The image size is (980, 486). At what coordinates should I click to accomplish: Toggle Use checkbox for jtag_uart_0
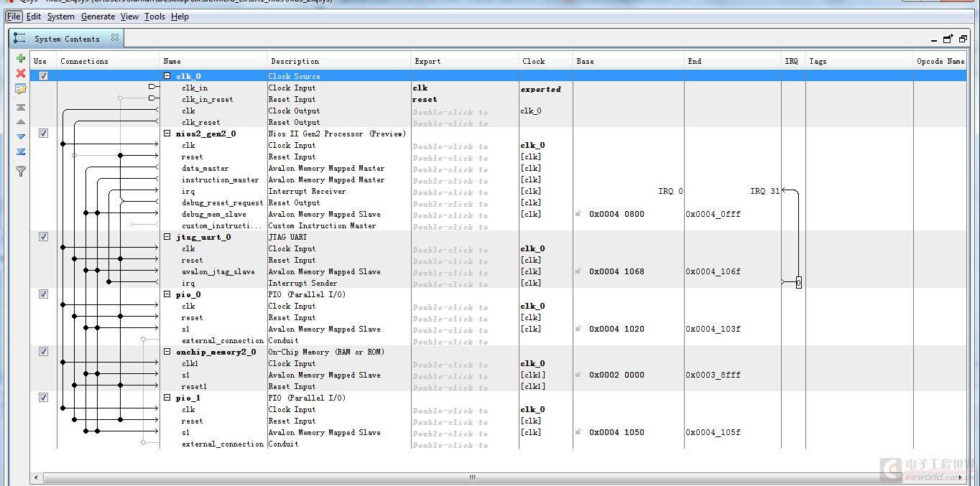43,236
